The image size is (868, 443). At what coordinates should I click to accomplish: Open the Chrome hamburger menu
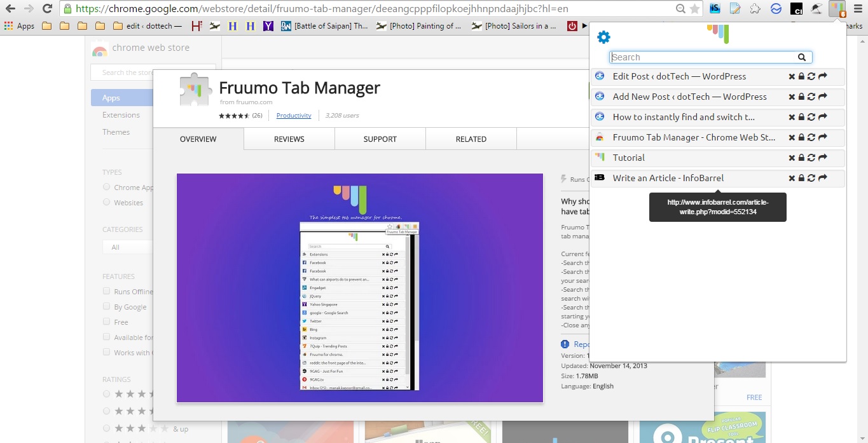[x=857, y=9]
